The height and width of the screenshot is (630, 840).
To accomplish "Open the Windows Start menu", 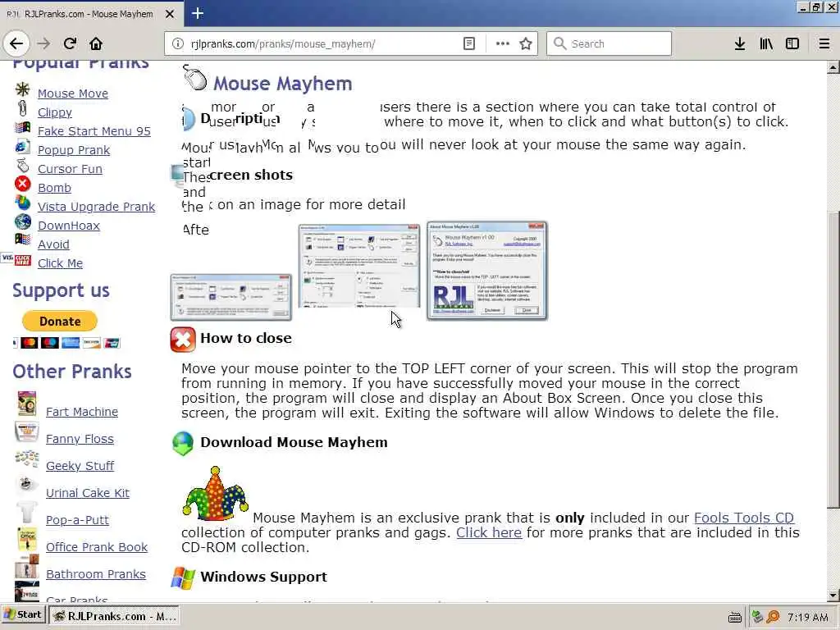I will tap(22, 615).
